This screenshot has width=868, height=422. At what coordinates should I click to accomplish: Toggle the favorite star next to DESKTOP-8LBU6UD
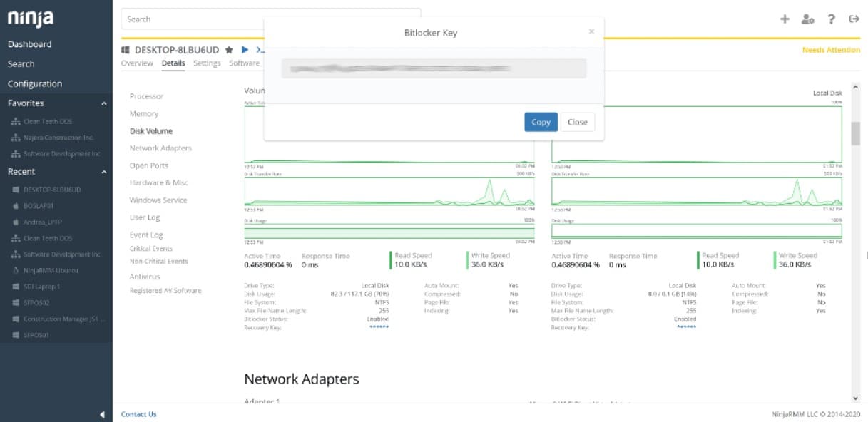pos(229,50)
